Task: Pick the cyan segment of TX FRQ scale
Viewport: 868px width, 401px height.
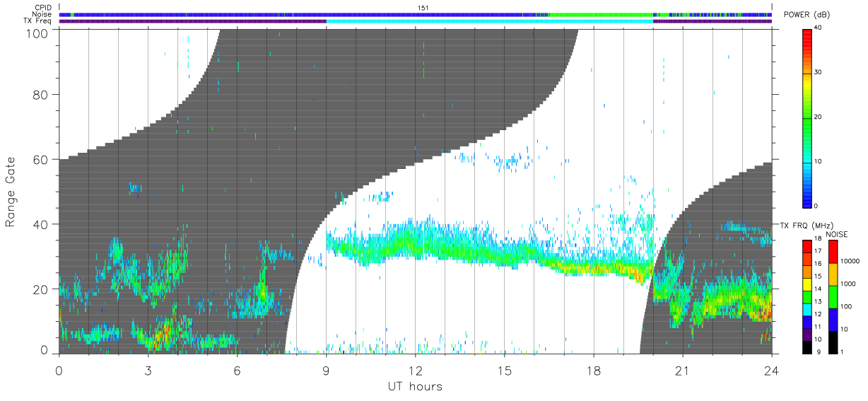Action: 807,308
